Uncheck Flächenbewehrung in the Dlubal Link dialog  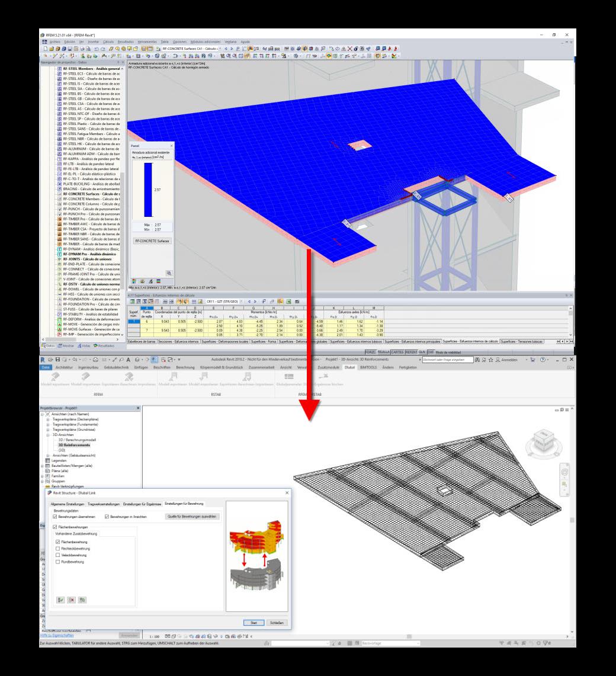coord(57,542)
